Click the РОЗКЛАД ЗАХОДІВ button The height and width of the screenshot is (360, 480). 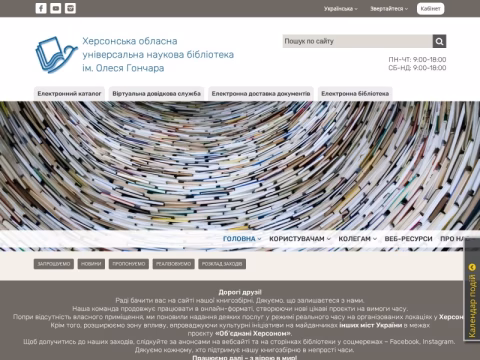pyautogui.click(x=222, y=264)
